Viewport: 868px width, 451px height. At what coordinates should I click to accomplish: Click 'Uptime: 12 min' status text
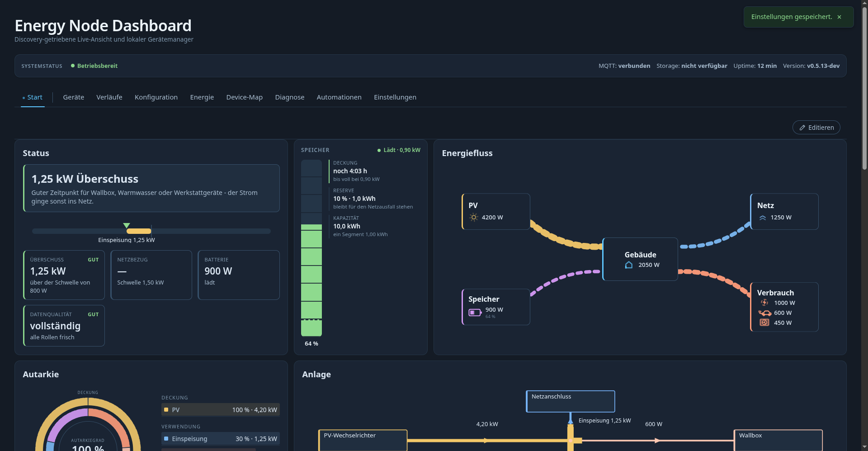pos(755,66)
